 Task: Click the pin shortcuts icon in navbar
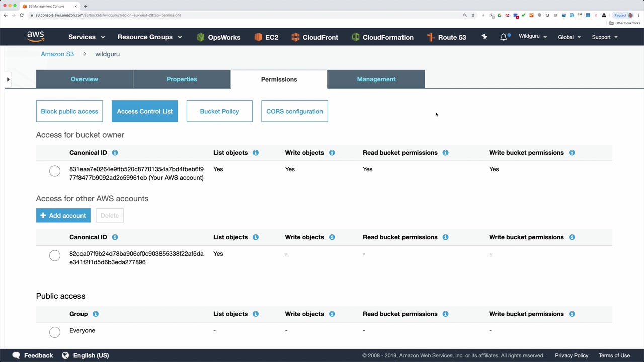click(x=484, y=37)
